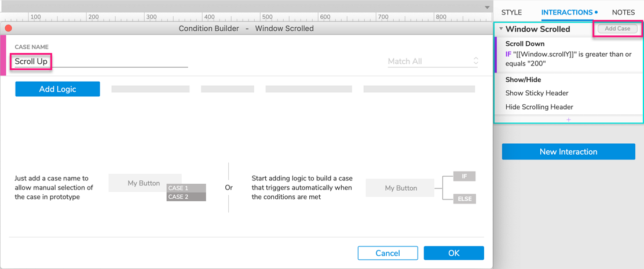This screenshot has width=644, height=269.
Task: Click Add Case for Window Scrolled
Action: [x=617, y=28]
